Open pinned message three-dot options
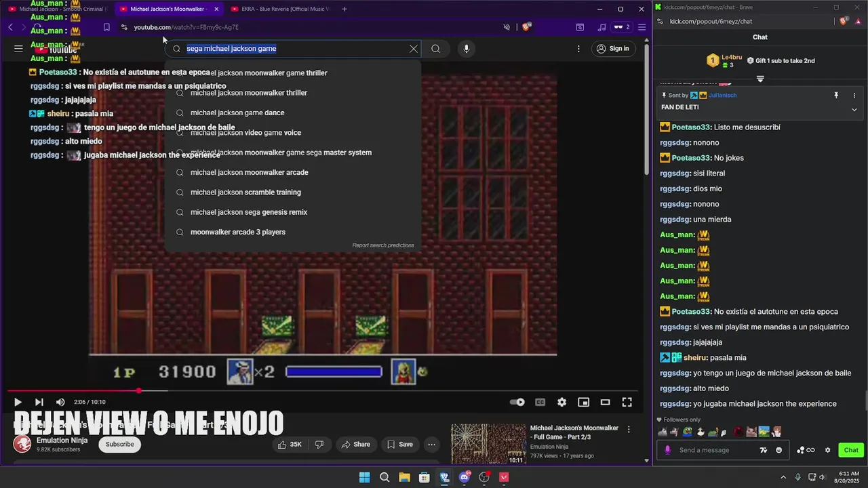 click(854, 96)
